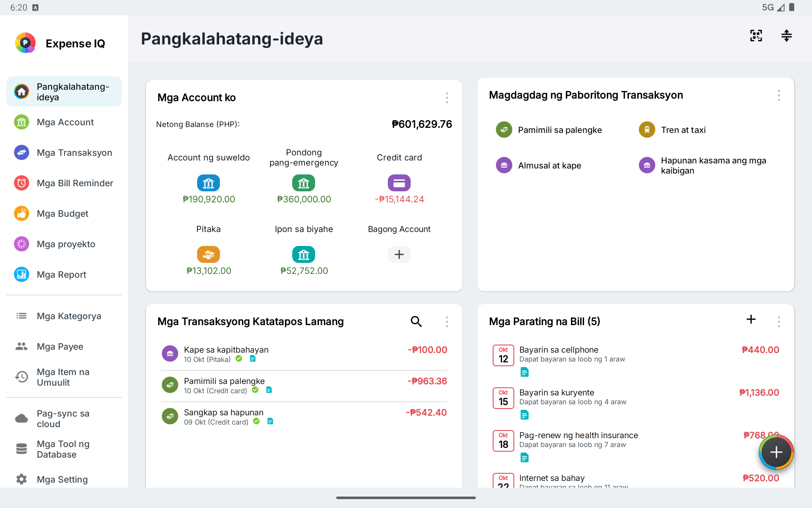The image size is (812, 508).
Task: Open the Credit card account icon
Action: (x=399, y=183)
